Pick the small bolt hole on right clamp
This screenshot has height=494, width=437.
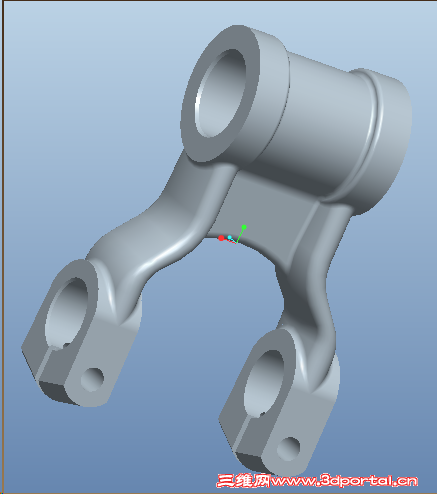tap(289, 449)
